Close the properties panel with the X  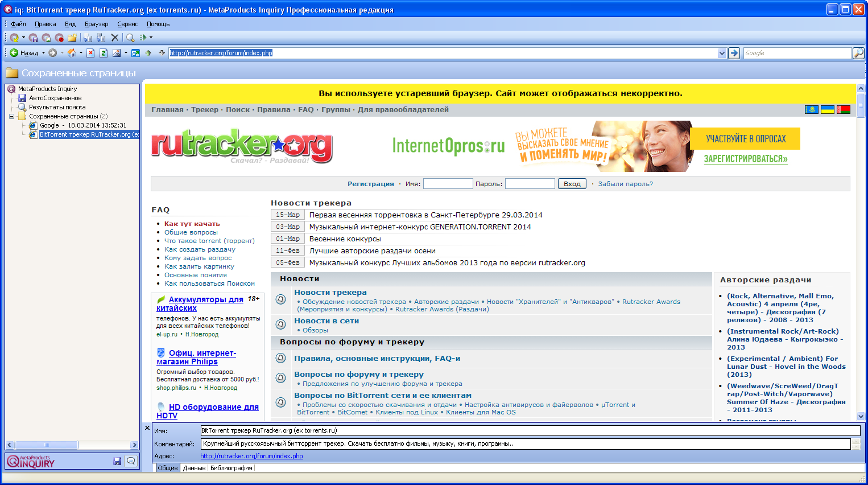pos(147,428)
